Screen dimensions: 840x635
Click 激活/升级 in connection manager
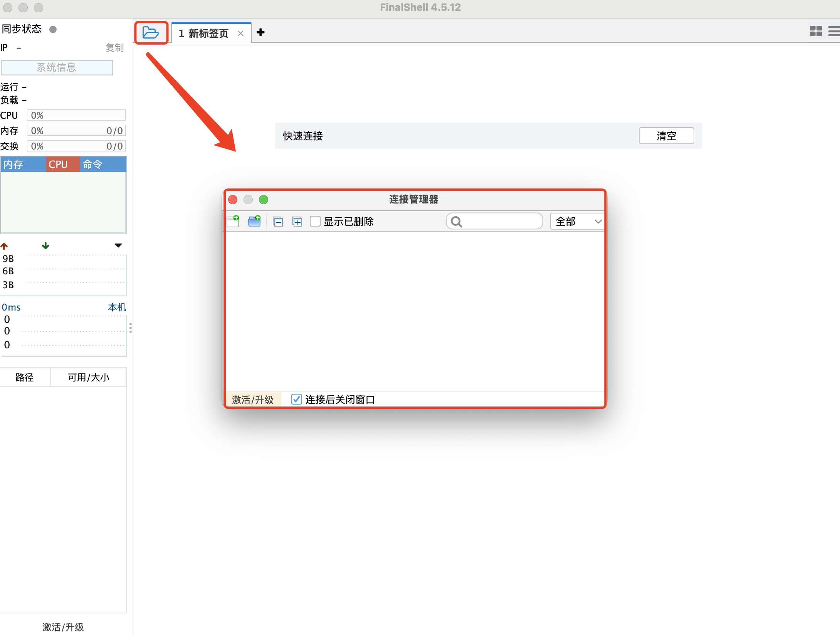pos(253,400)
